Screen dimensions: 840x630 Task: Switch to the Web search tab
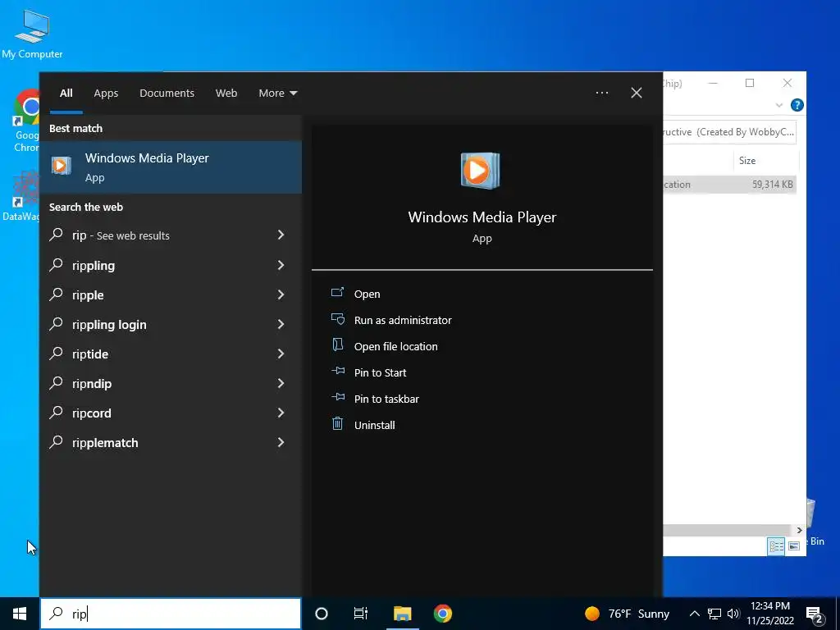click(226, 94)
